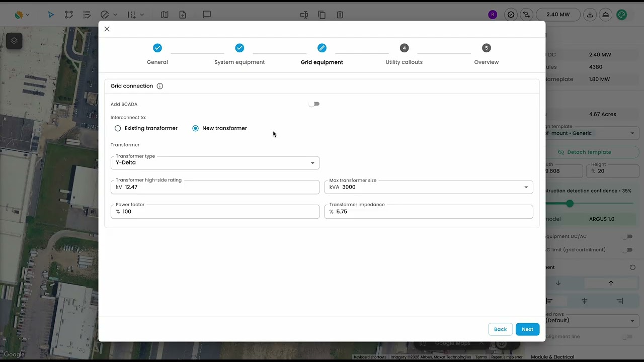The image size is (644, 362).
Task: Open the purple R user avatar
Action: 493,15
